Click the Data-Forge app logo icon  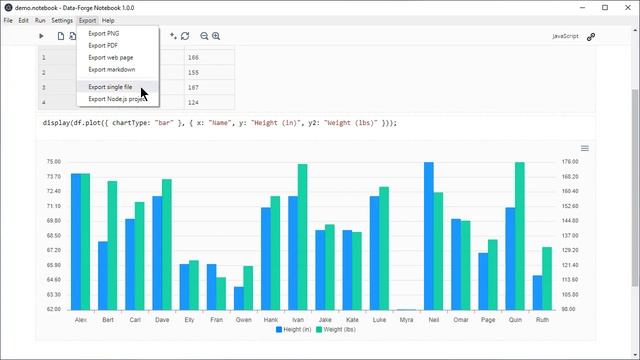pyautogui.click(x=8, y=7)
